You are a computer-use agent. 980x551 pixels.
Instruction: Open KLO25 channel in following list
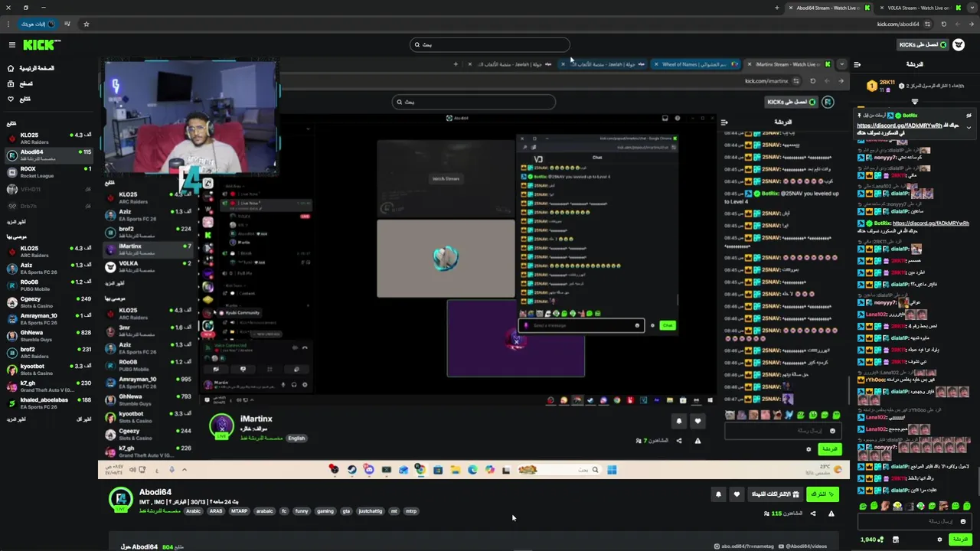click(x=49, y=139)
